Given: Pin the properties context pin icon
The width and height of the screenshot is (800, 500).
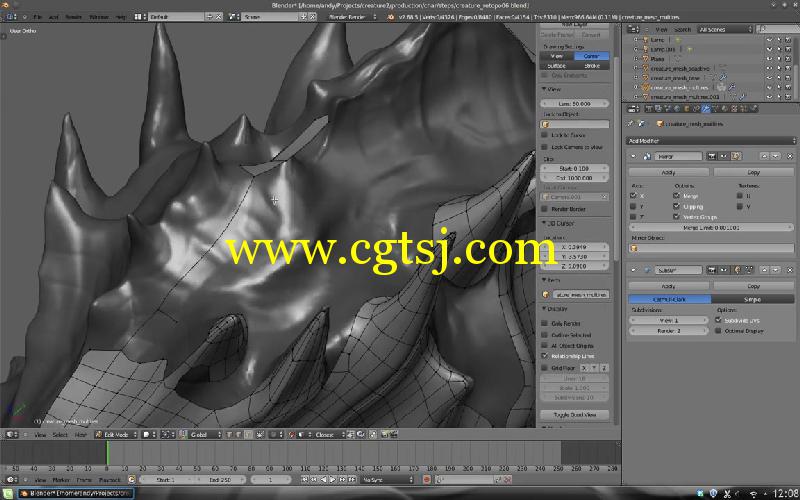Looking at the screenshot, I should 631,123.
